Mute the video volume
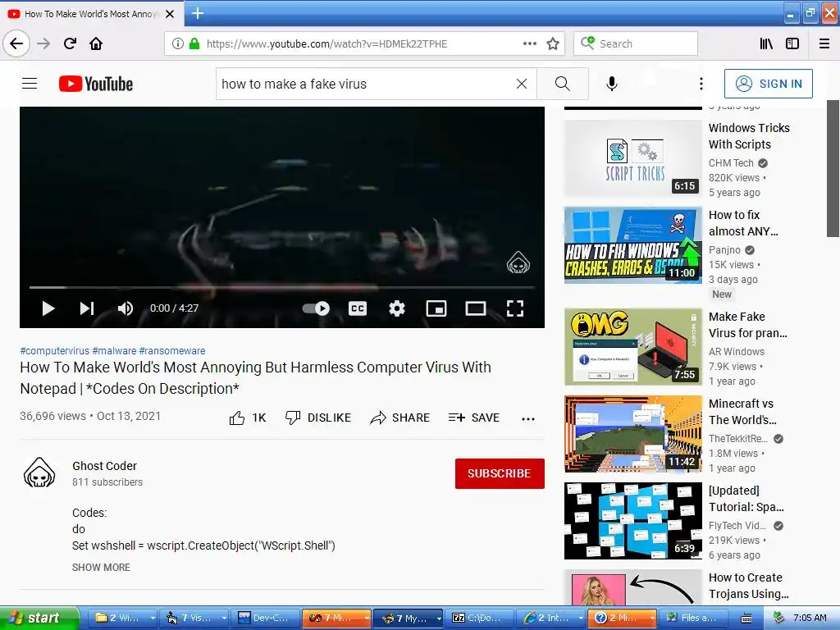The height and width of the screenshot is (630, 840). 126,308
